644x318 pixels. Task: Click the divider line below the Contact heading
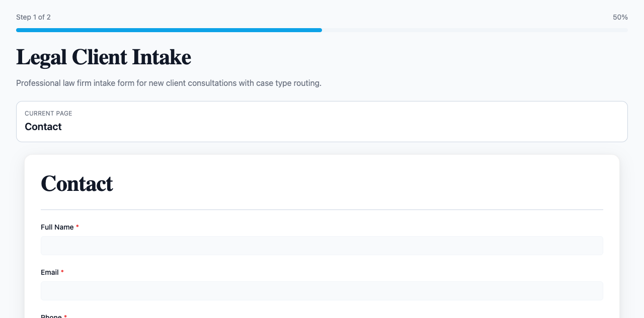tap(322, 209)
